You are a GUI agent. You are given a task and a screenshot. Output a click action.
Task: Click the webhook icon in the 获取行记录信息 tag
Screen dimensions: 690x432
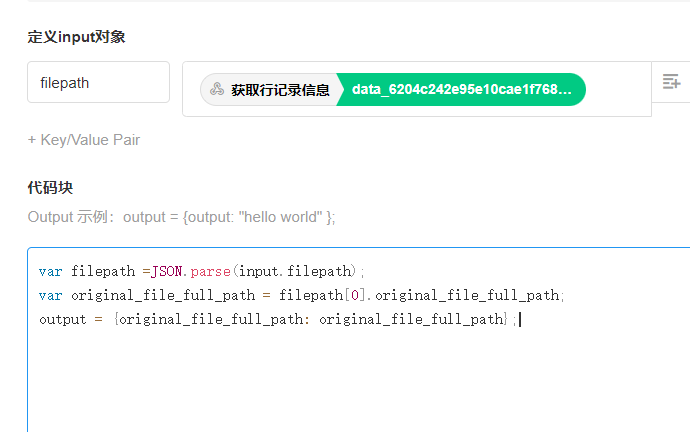[x=216, y=89]
